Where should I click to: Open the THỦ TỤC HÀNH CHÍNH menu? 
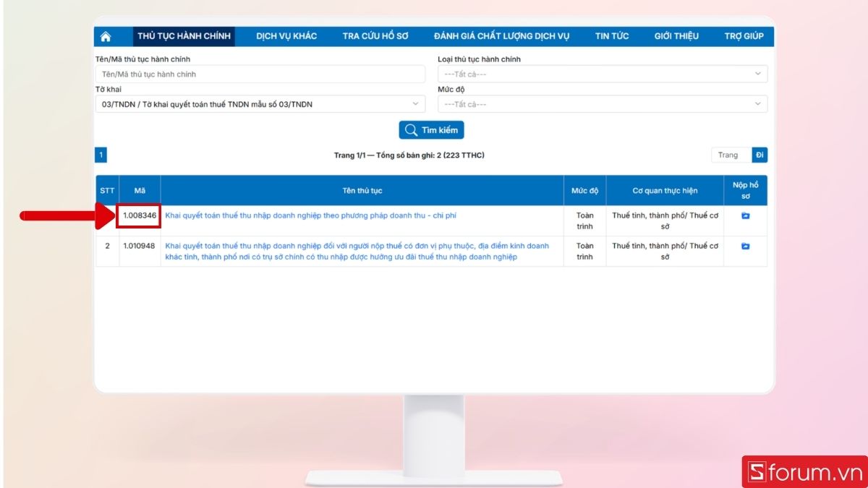point(184,36)
